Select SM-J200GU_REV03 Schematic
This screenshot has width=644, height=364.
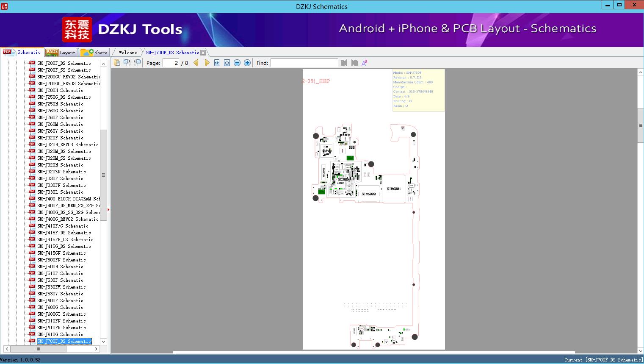point(69,83)
